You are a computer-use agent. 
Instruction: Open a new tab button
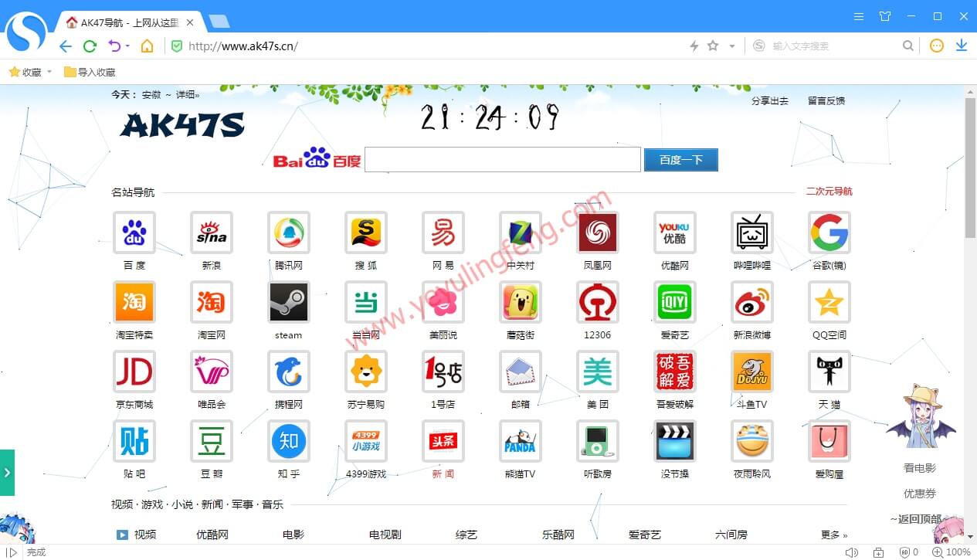(219, 22)
